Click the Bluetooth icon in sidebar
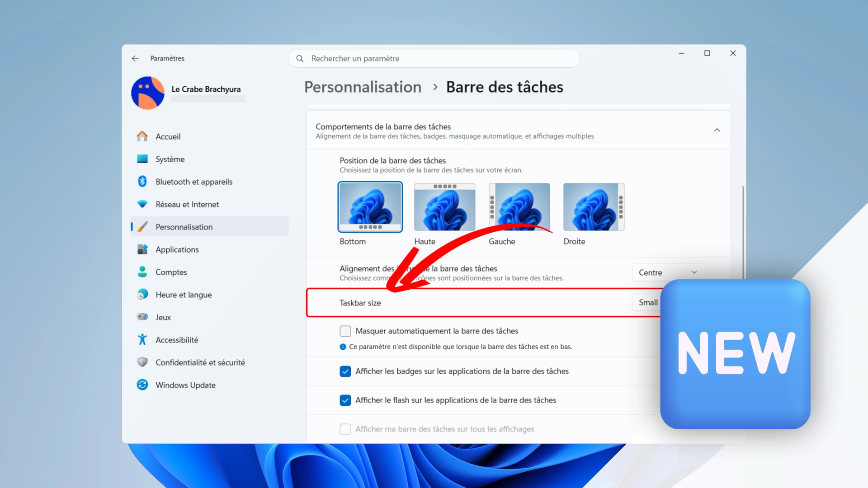Viewport: 868px width, 488px height. (x=142, y=181)
